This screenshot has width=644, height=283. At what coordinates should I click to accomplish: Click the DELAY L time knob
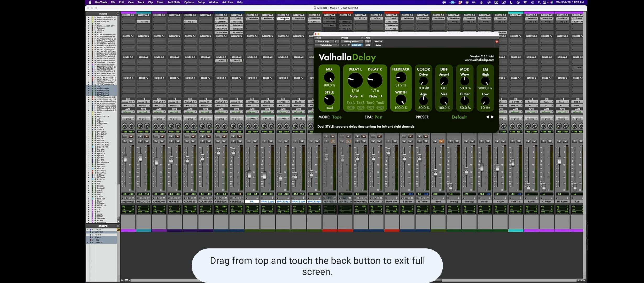click(x=355, y=80)
